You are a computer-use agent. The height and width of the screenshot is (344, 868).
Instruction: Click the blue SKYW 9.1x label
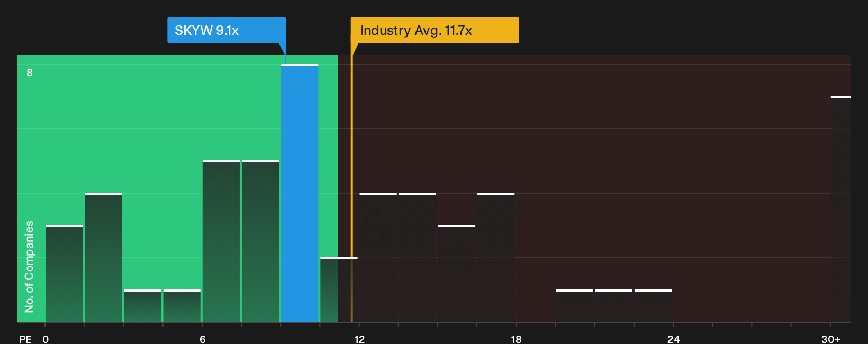[x=227, y=30]
